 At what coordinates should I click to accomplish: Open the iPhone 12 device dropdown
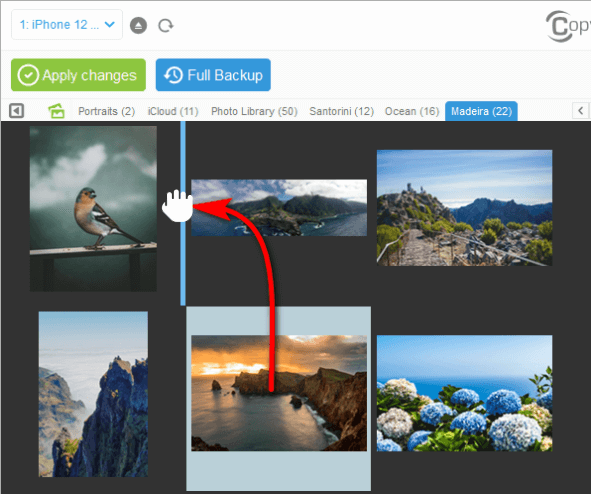pyautogui.click(x=67, y=25)
